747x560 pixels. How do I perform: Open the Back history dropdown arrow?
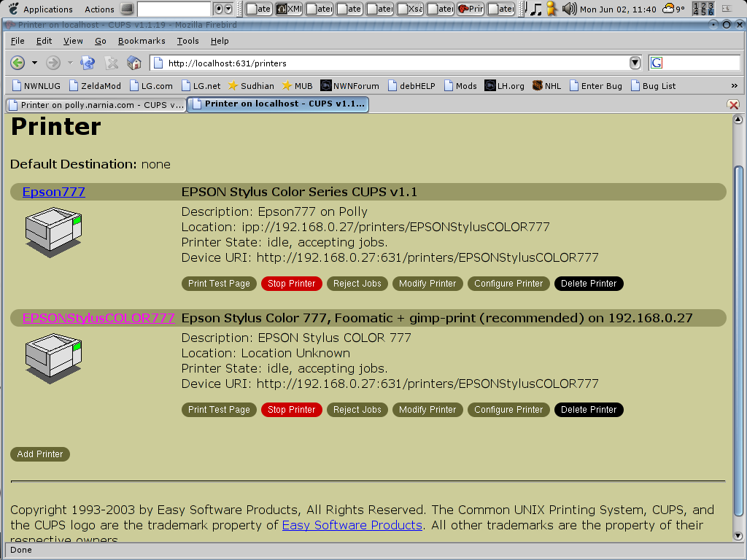(x=34, y=63)
